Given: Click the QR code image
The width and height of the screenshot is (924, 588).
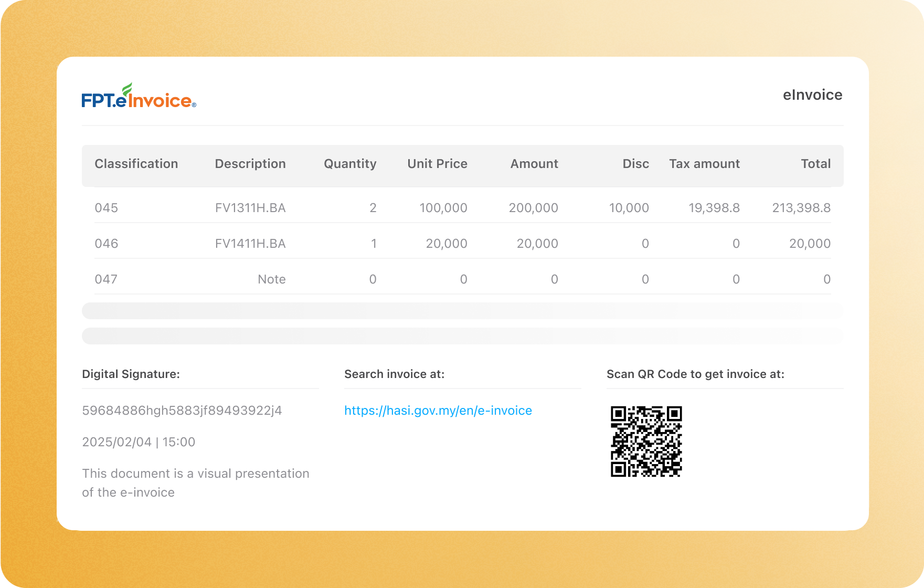Looking at the screenshot, I should point(646,441).
